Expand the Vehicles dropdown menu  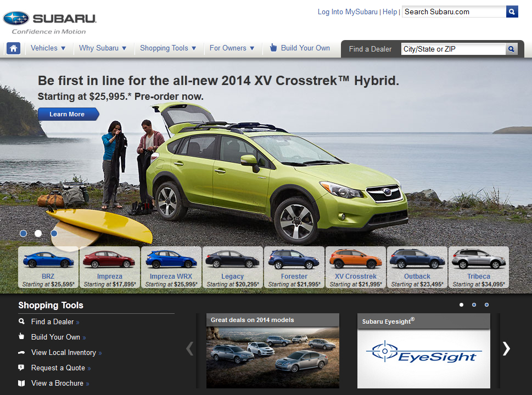point(48,48)
